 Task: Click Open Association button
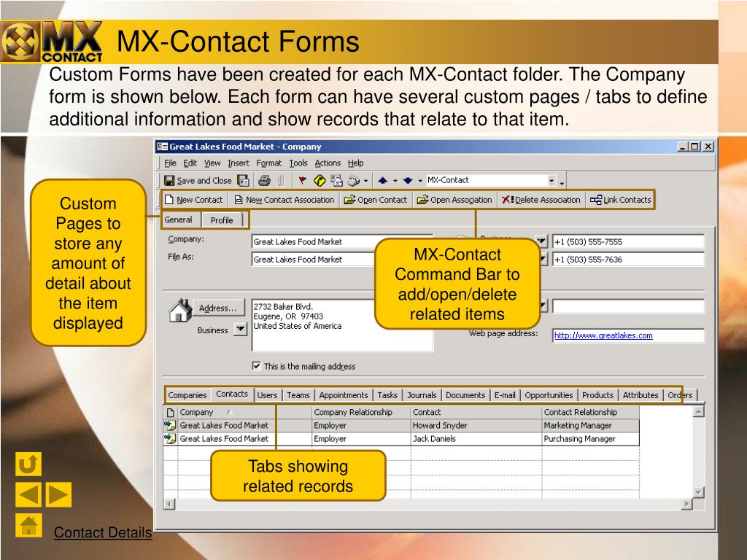click(x=454, y=200)
